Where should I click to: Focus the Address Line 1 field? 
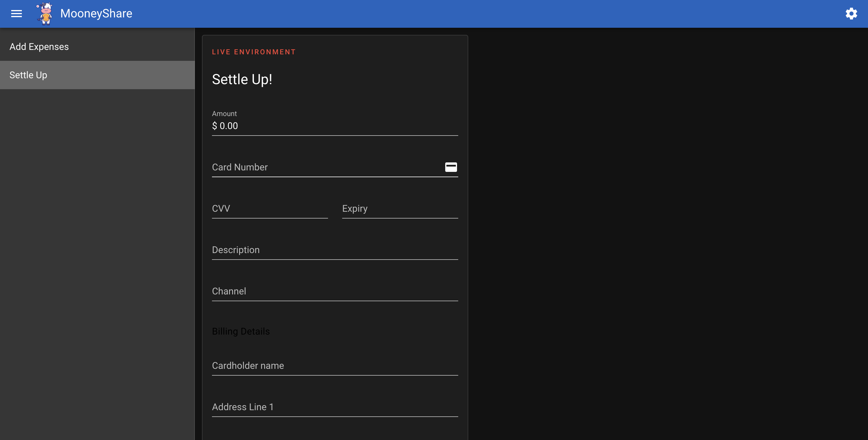335,407
